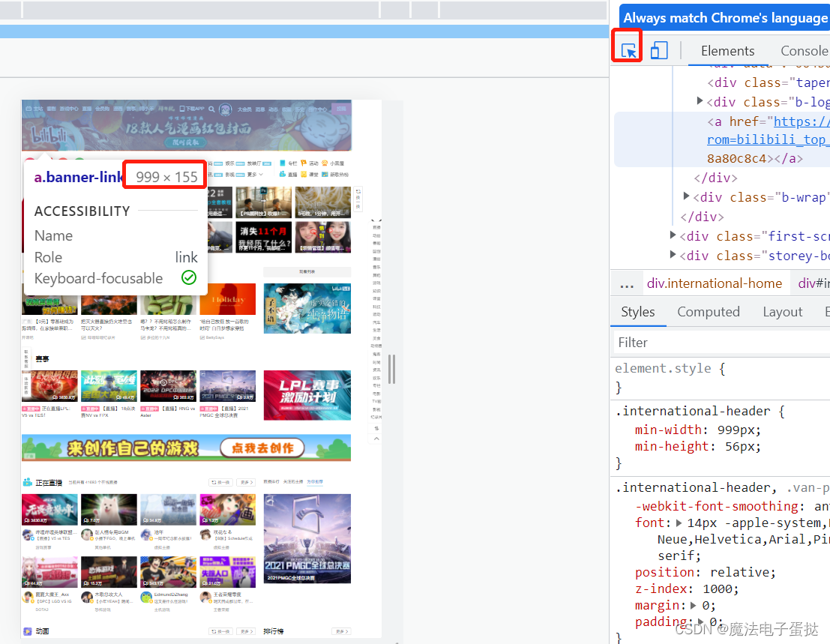Click the viewport resize handle bar

tap(391, 369)
